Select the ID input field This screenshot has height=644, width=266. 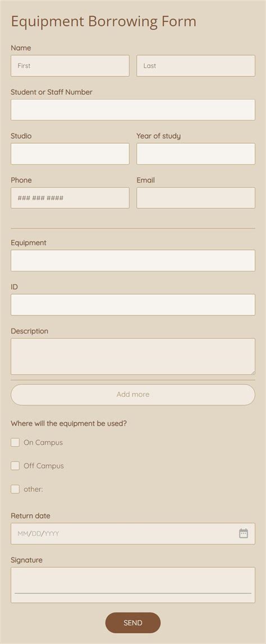[133, 305]
